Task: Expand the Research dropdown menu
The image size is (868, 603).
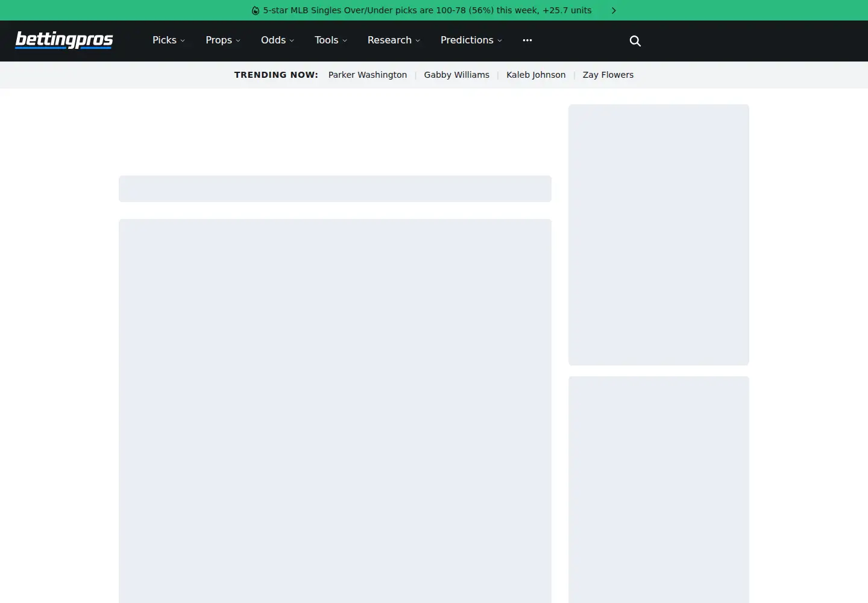Action: click(x=394, y=40)
